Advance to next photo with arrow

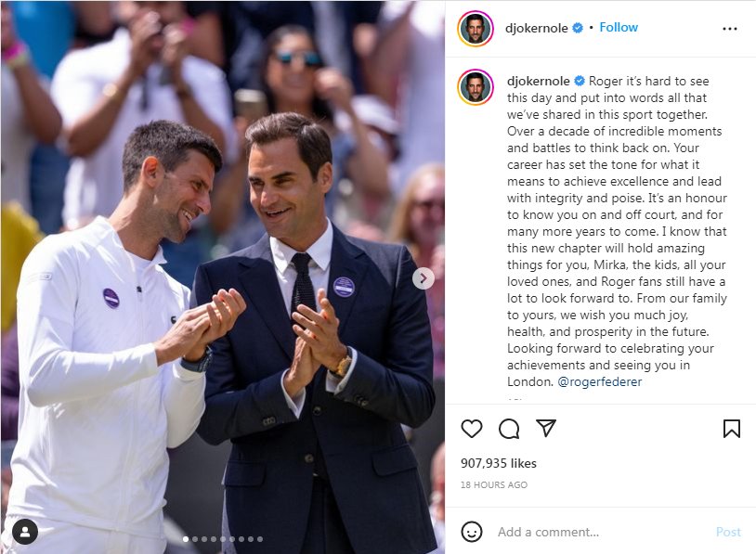(424, 278)
